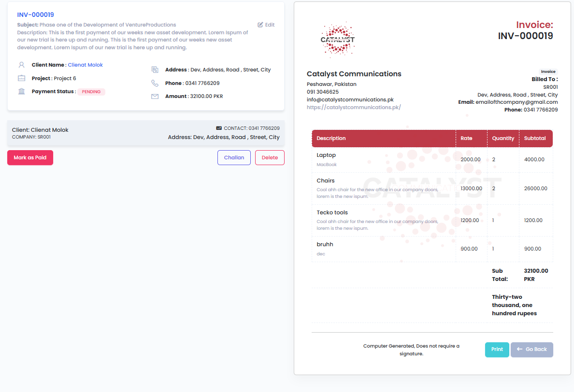Screen dimensions: 574x392
Task: Click the Amount 32100.00 PKR field
Action: (194, 97)
